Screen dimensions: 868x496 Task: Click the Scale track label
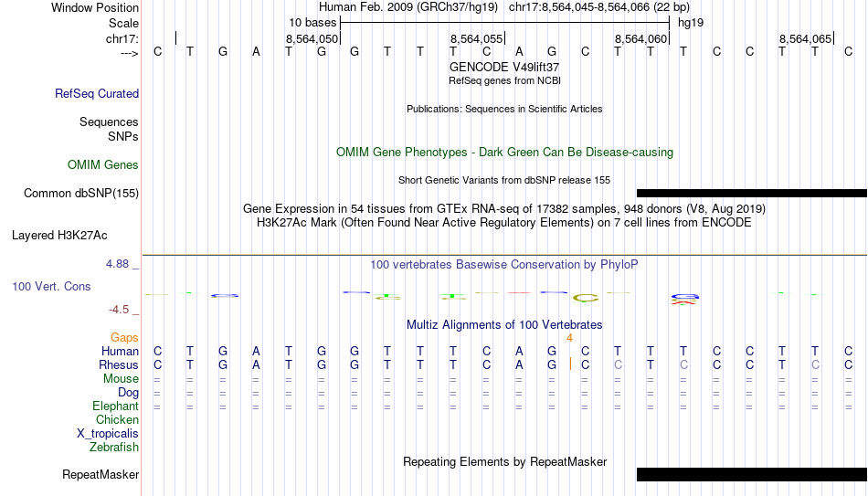coord(123,23)
